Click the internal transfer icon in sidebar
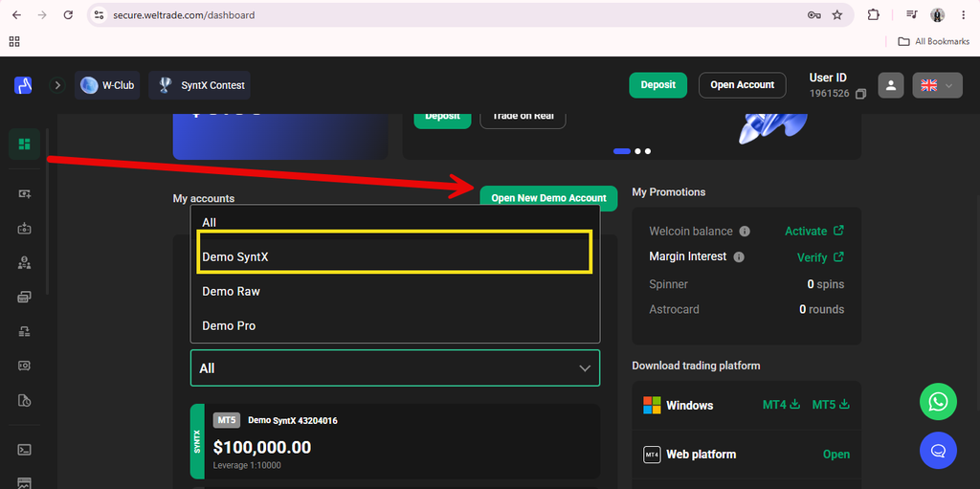The width and height of the screenshot is (980, 489). click(x=24, y=331)
